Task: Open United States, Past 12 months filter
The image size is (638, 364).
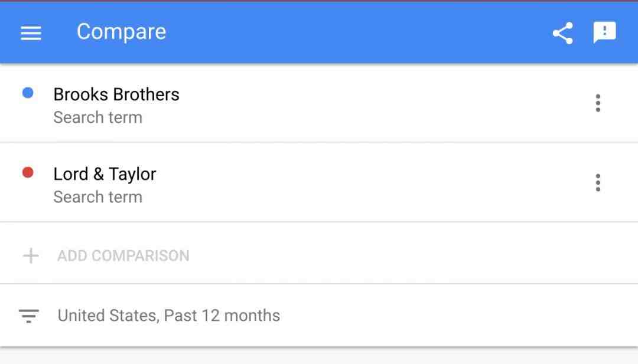Action: click(x=319, y=316)
